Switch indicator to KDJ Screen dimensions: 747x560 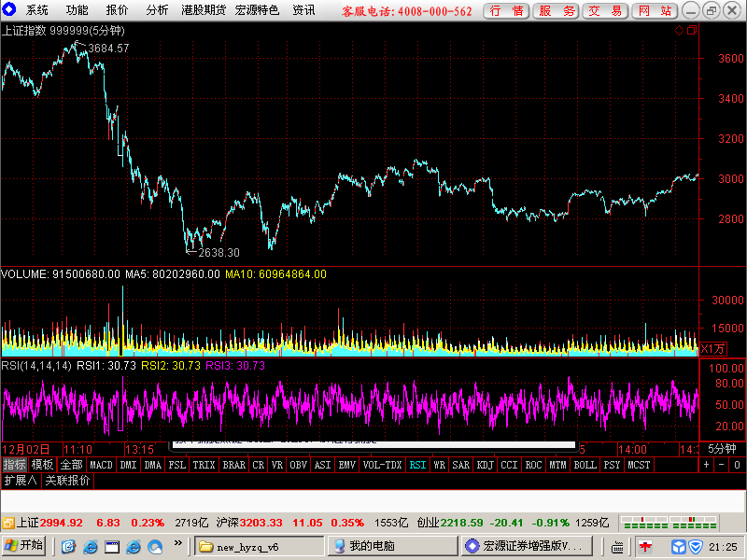tap(485, 465)
